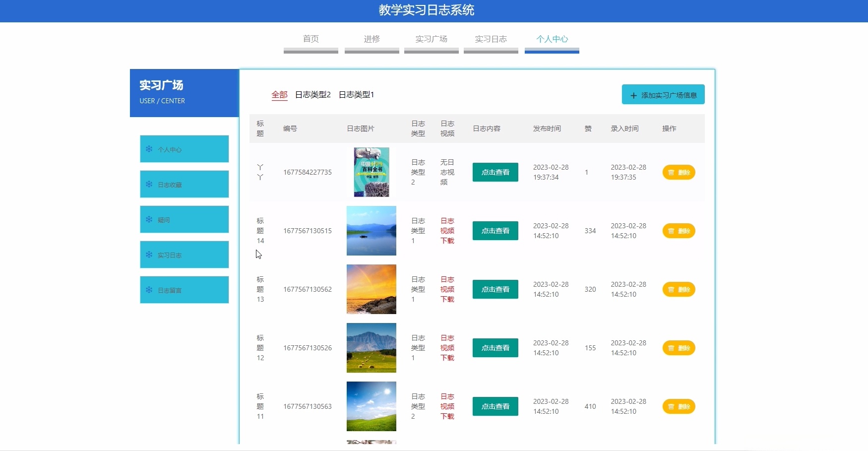Click the encyclopedia book cover thumbnail

point(371,172)
